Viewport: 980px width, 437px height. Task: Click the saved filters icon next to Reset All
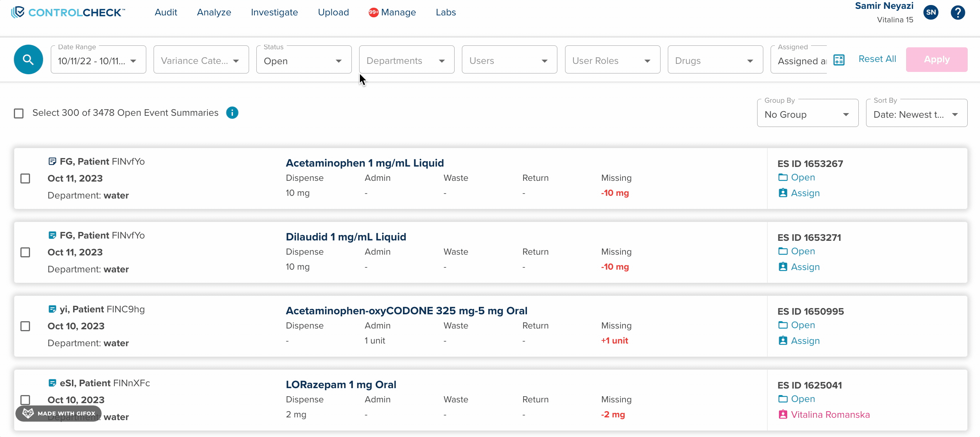(x=839, y=60)
